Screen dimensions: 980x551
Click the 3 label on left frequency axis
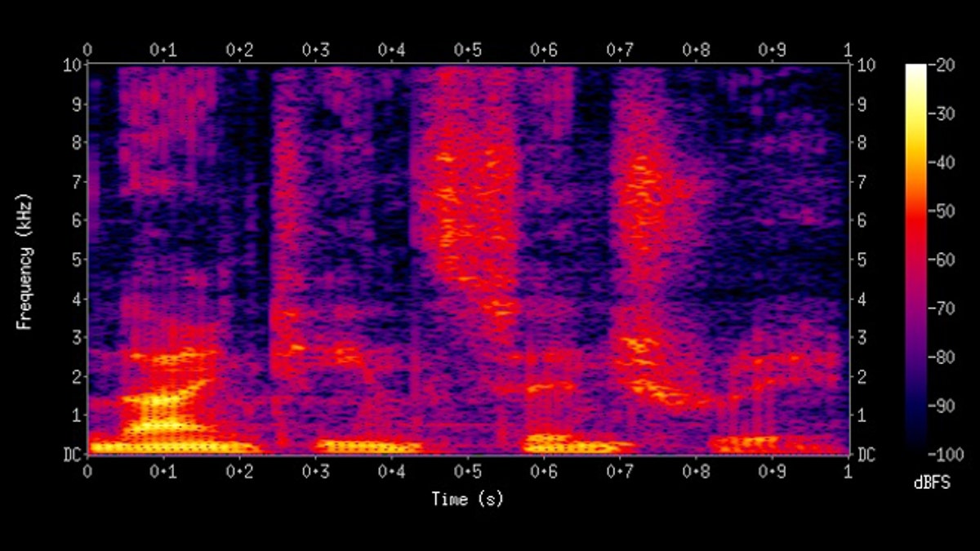click(75, 337)
